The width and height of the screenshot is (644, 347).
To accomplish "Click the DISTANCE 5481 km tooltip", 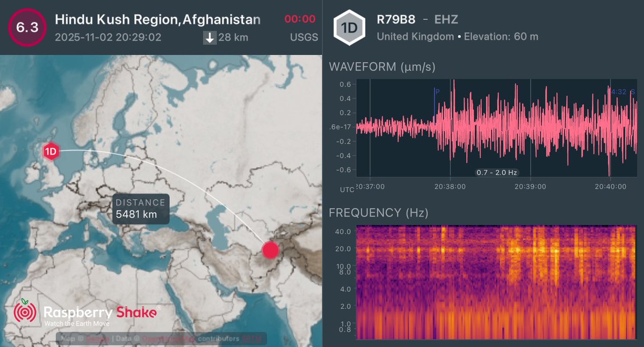I will (x=140, y=209).
